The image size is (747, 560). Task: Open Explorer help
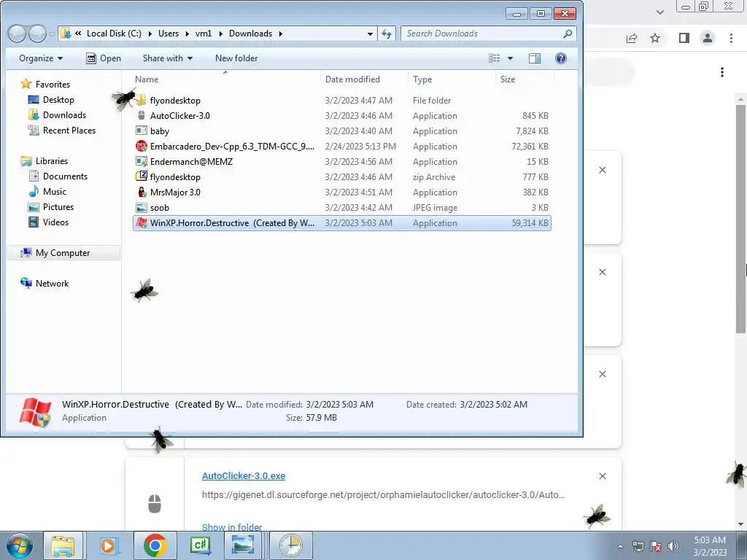click(x=561, y=58)
